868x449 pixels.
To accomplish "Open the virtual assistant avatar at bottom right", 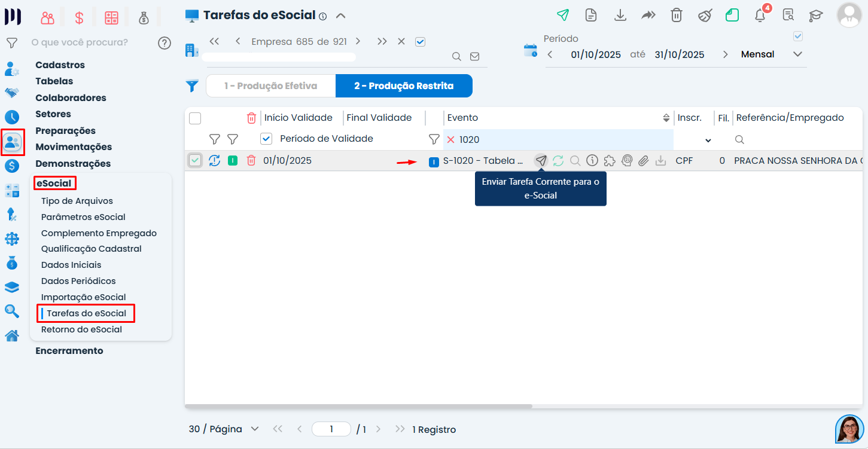I will 849,430.
